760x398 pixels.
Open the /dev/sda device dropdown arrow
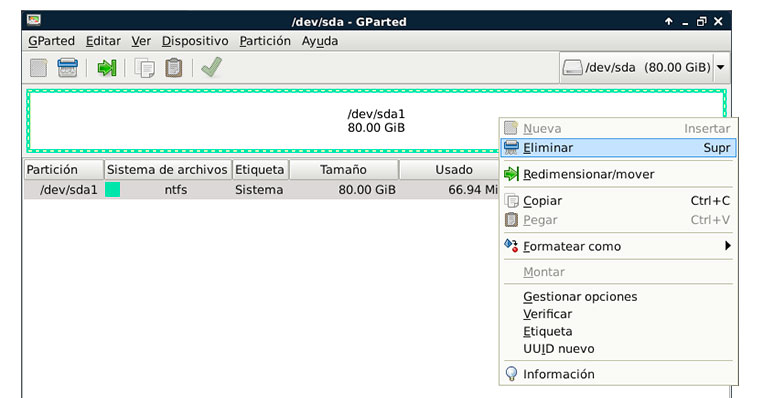pyautogui.click(x=721, y=67)
